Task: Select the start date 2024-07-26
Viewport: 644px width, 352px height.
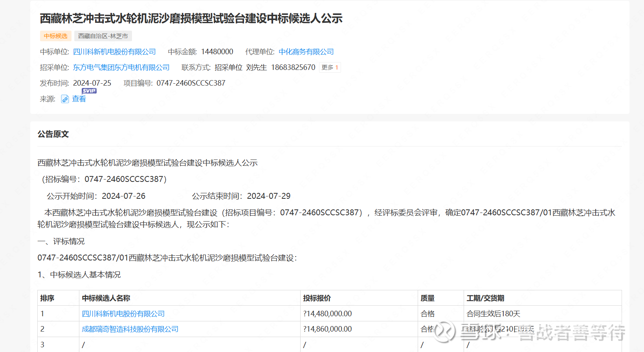Action: click(123, 196)
